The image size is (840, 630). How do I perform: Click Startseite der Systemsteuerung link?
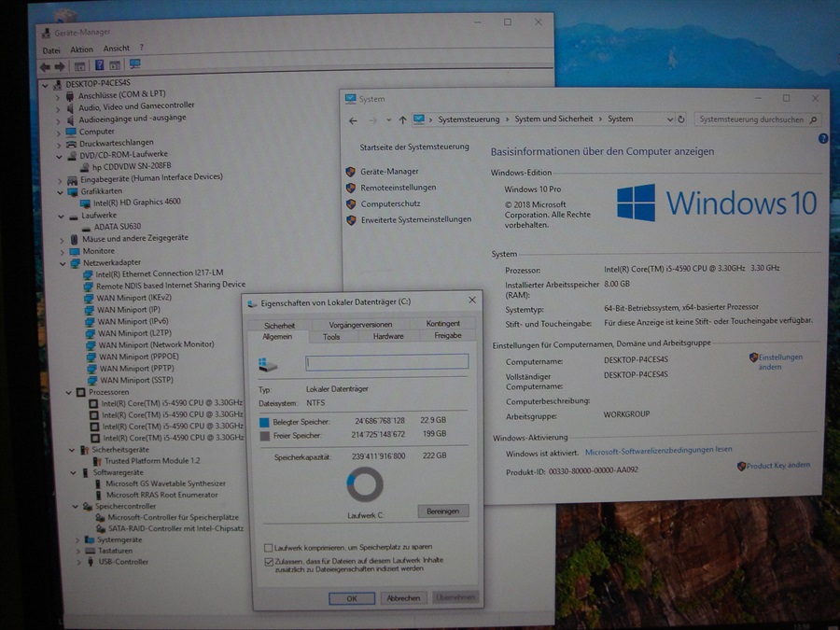click(x=414, y=147)
